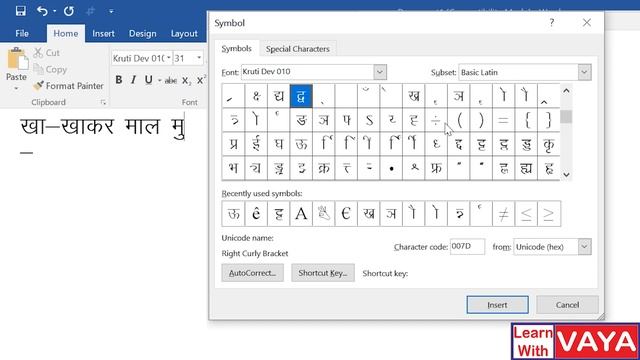Select the highlighted blue symbol cell
Screen dimensions: 640x360
click(x=301, y=96)
